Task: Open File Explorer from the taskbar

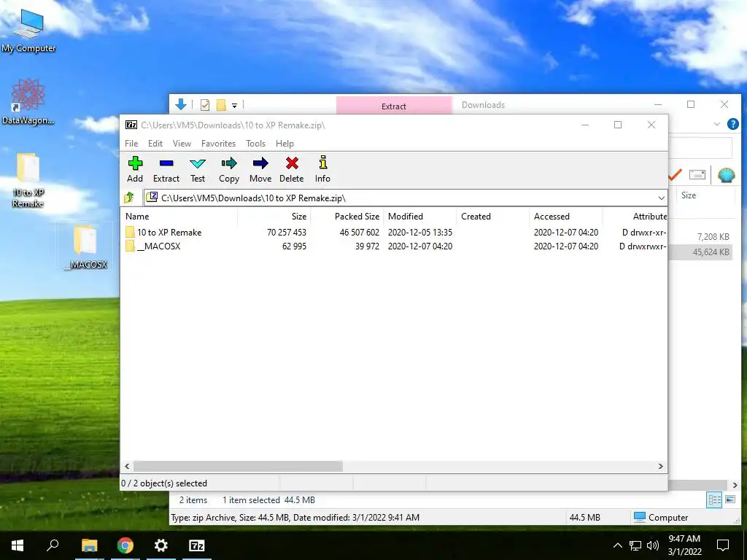Action: (x=89, y=545)
